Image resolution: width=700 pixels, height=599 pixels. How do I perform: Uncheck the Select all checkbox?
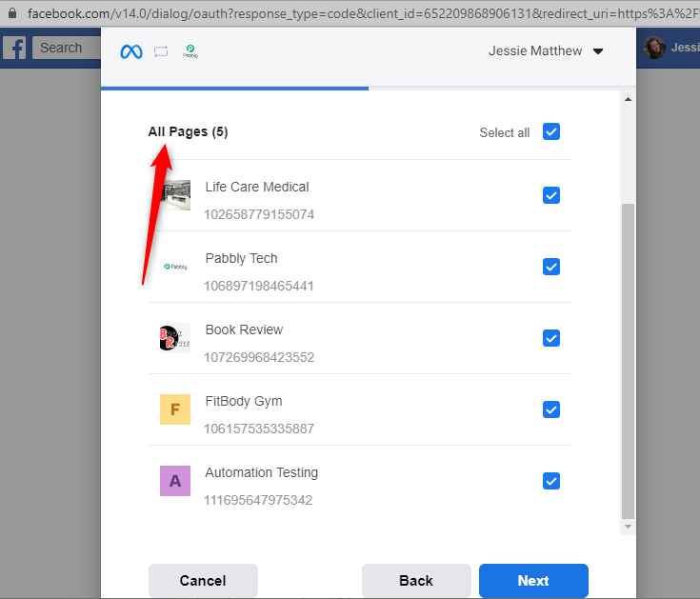551,131
